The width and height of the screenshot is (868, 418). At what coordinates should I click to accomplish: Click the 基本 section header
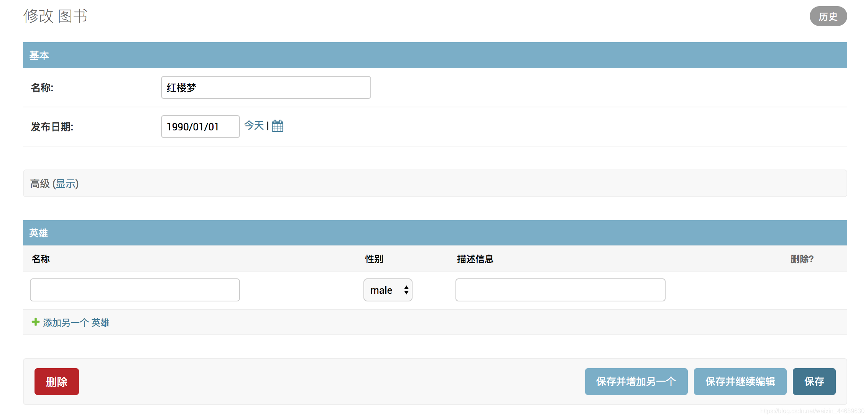[39, 56]
